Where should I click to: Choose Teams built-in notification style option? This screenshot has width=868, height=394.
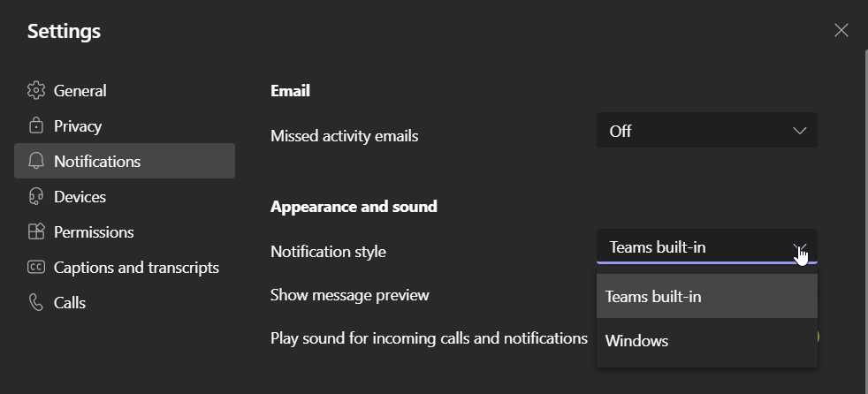[707, 296]
